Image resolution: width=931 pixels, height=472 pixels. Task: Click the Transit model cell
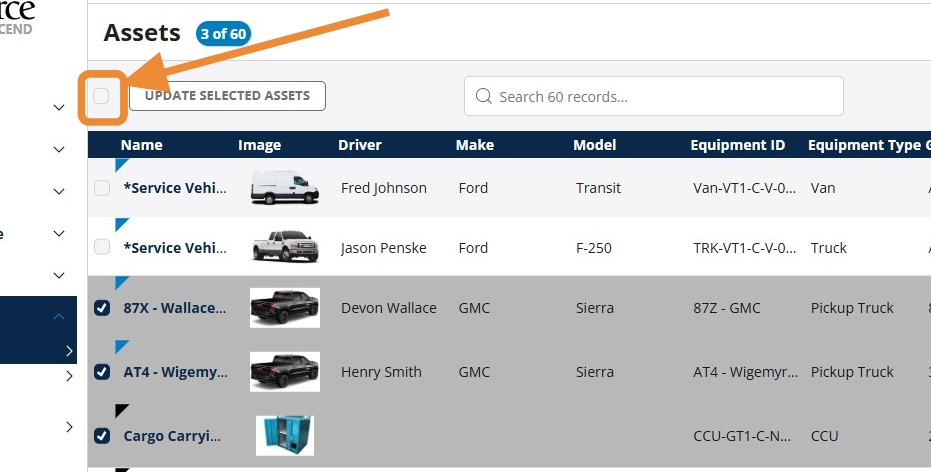pos(598,188)
